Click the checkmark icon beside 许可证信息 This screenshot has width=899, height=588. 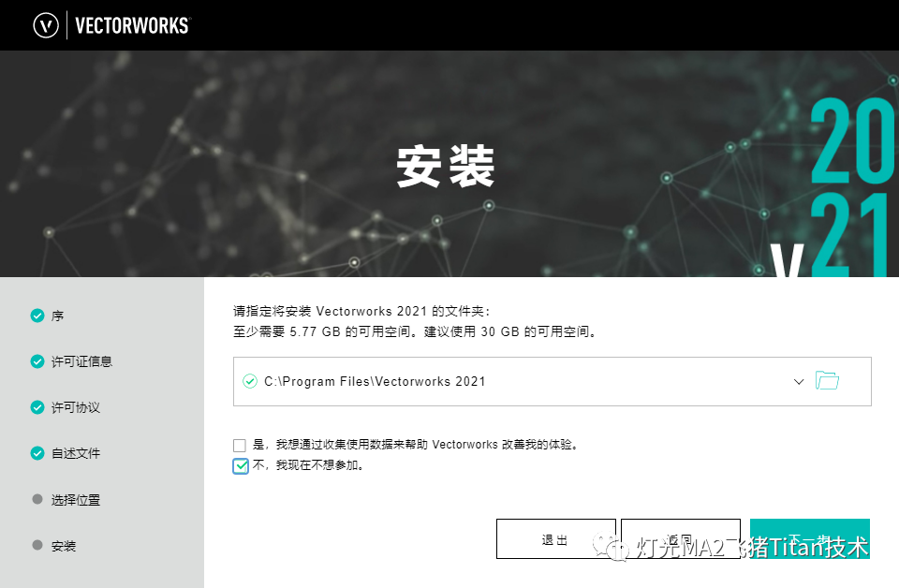pyautogui.click(x=37, y=361)
